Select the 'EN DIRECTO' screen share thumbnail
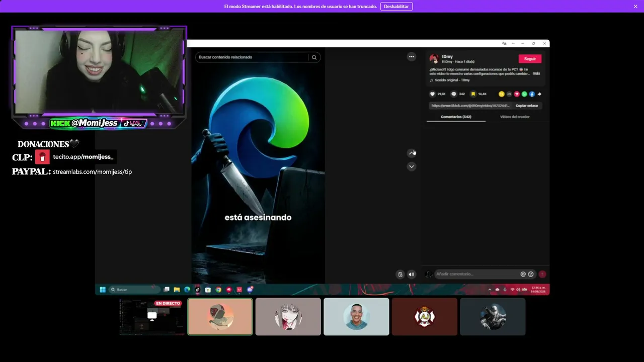 152,317
